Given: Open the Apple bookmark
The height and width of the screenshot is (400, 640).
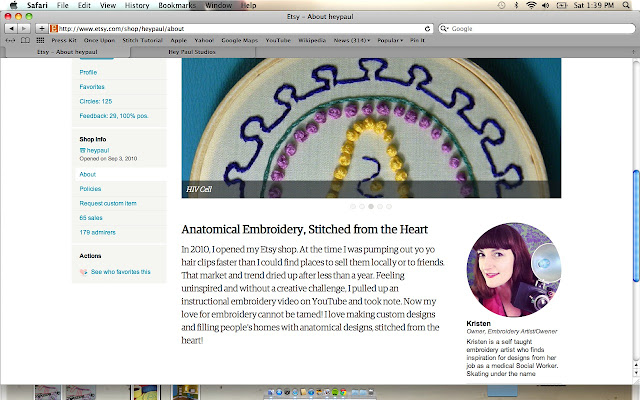Looking at the screenshot, I should 178,40.
